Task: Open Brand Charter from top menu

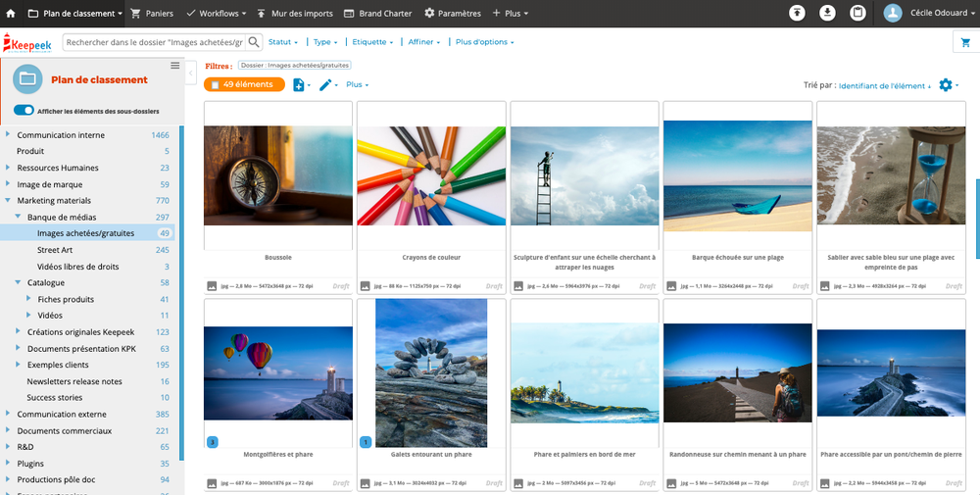Action: click(x=378, y=14)
